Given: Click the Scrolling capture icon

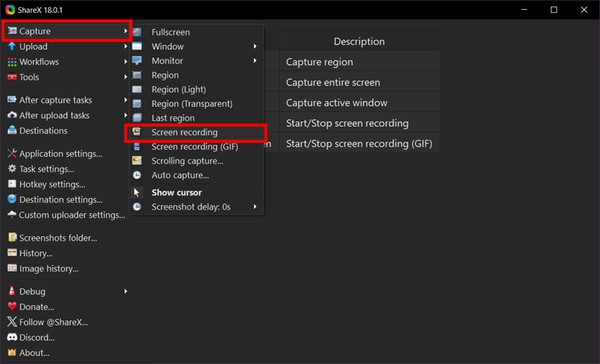Looking at the screenshot, I should pyautogui.click(x=137, y=161).
